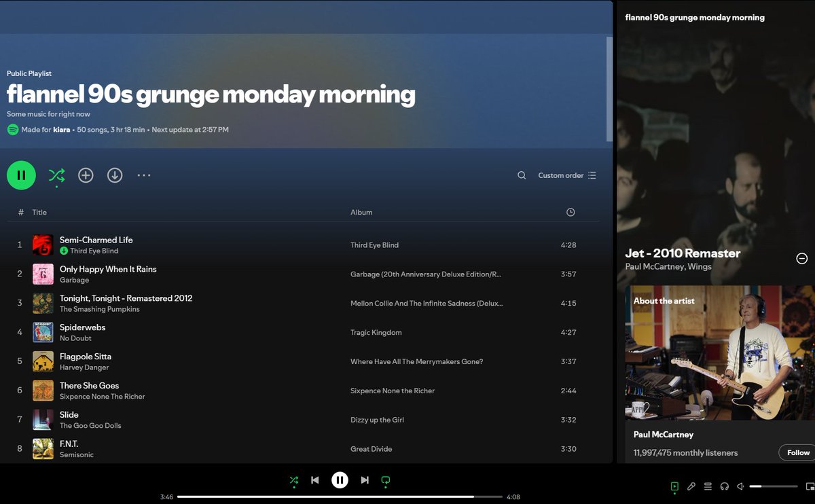Pause the playlist with the large green button
This screenshot has height=504, width=815.
pyautogui.click(x=21, y=175)
